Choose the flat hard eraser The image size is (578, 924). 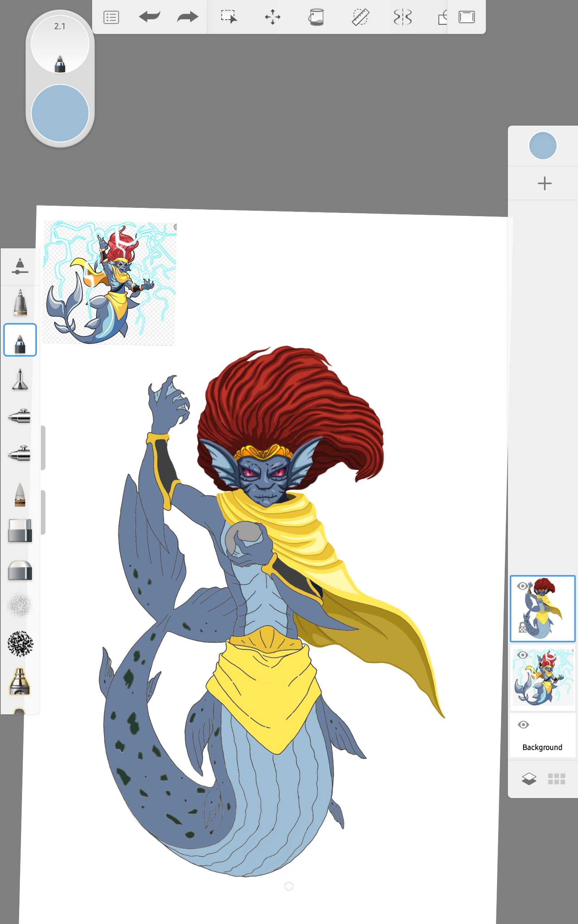pyautogui.click(x=20, y=531)
